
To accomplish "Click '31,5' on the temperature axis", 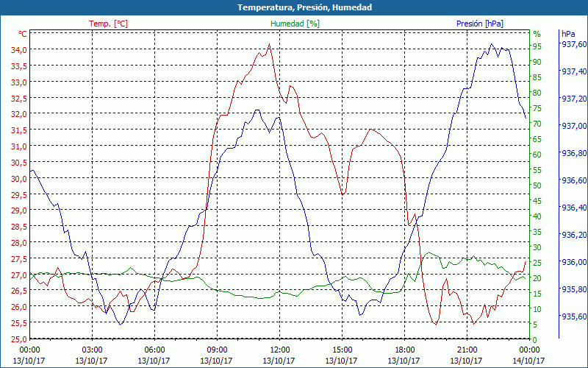I will point(19,130).
